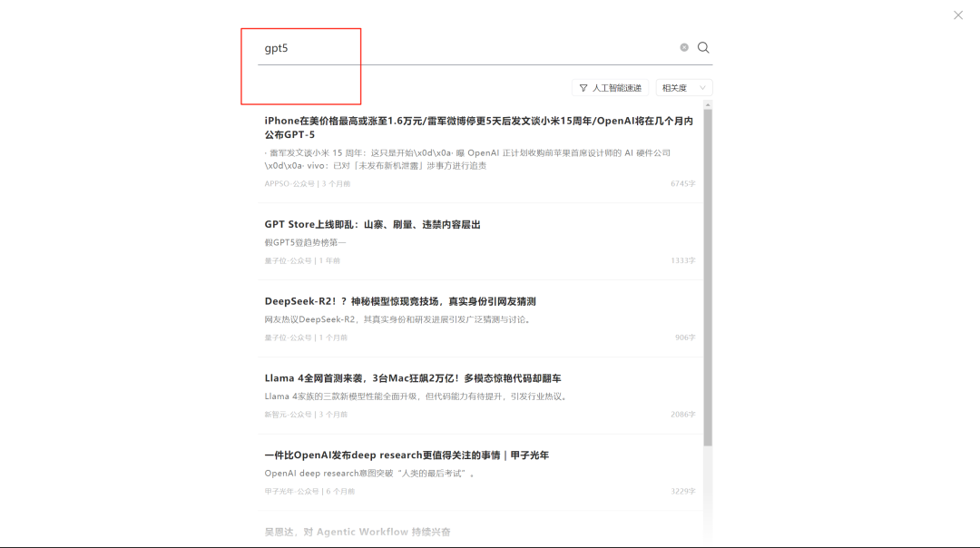980x548 pixels.
Task: Click summary Llama 4家族的三款新模型
Action: pos(416,396)
